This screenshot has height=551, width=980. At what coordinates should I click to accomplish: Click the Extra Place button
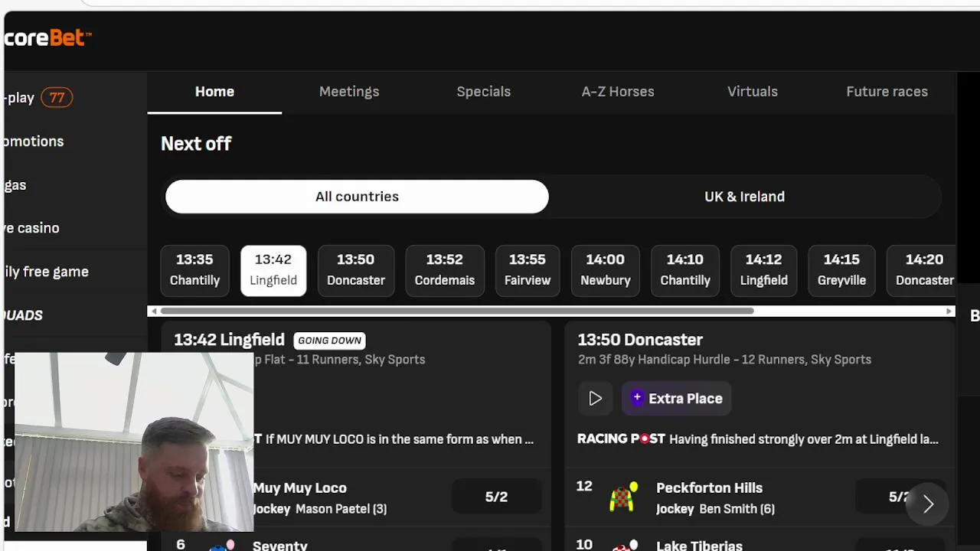click(676, 399)
